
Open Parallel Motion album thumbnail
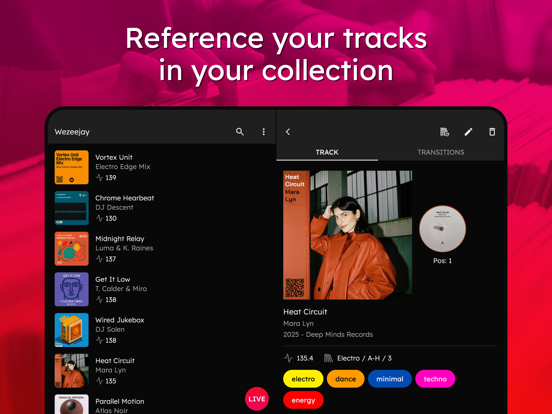click(x=71, y=404)
